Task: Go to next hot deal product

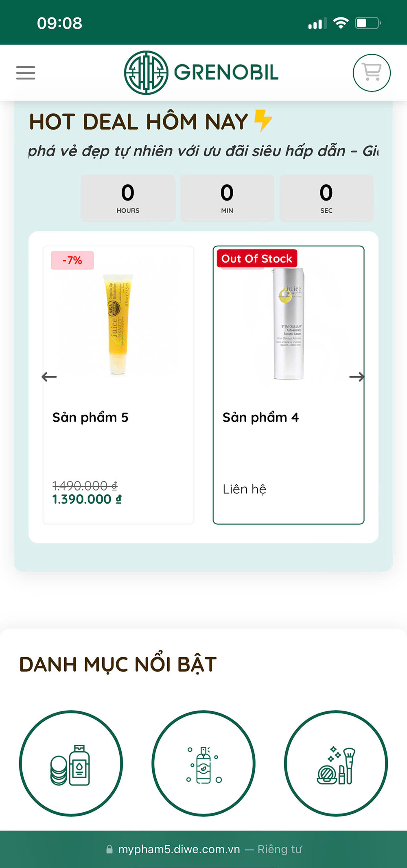Action: (357, 377)
